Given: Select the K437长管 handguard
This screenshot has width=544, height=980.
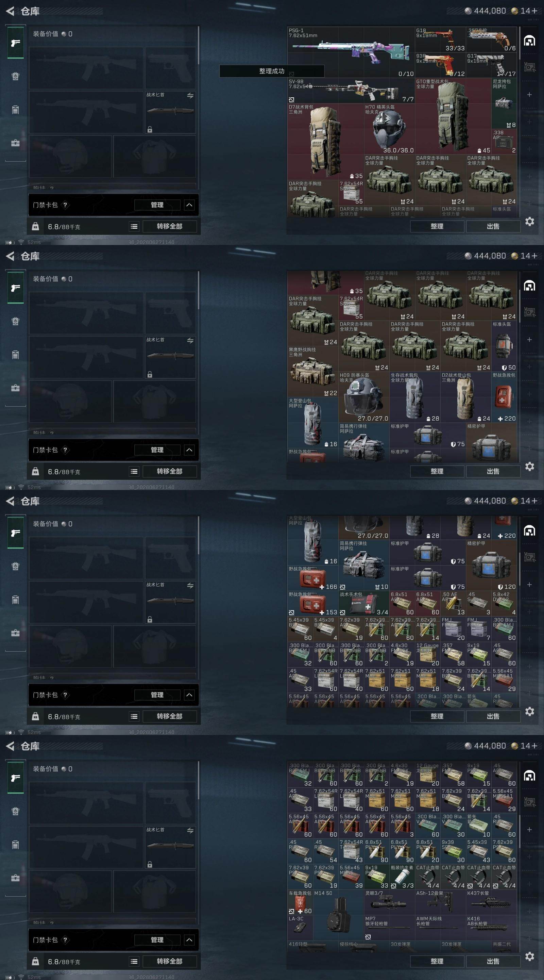Looking at the screenshot, I should click(x=491, y=903).
